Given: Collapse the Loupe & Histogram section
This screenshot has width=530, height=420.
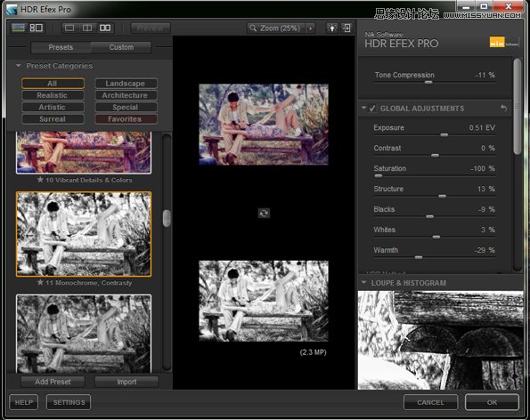Looking at the screenshot, I should tap(363, 283).
